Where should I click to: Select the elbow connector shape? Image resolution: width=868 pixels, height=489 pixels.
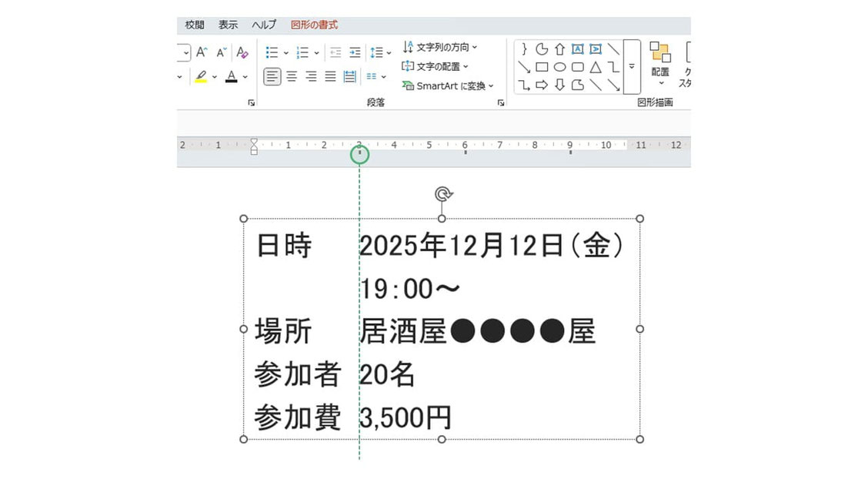click(613, 67)
